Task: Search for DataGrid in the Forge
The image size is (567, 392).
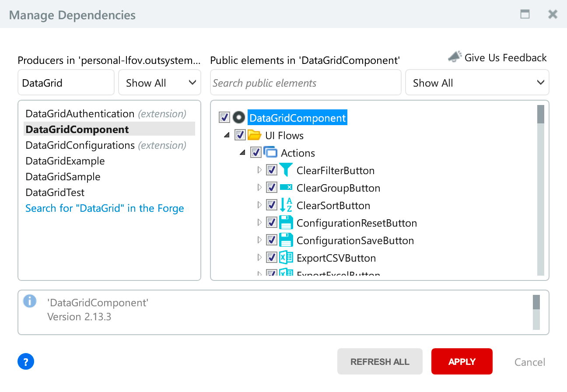Action: tap(105, 208)
